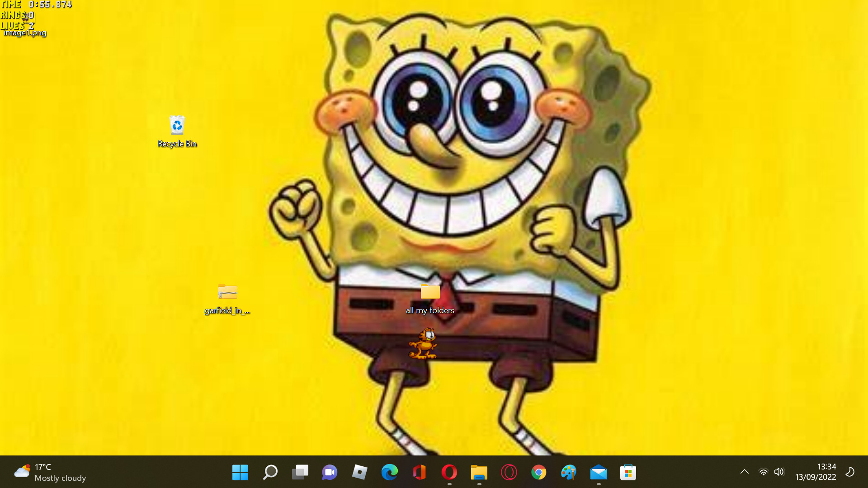
Task: Select the 'all my folders' folder
Action: point(430,299)
